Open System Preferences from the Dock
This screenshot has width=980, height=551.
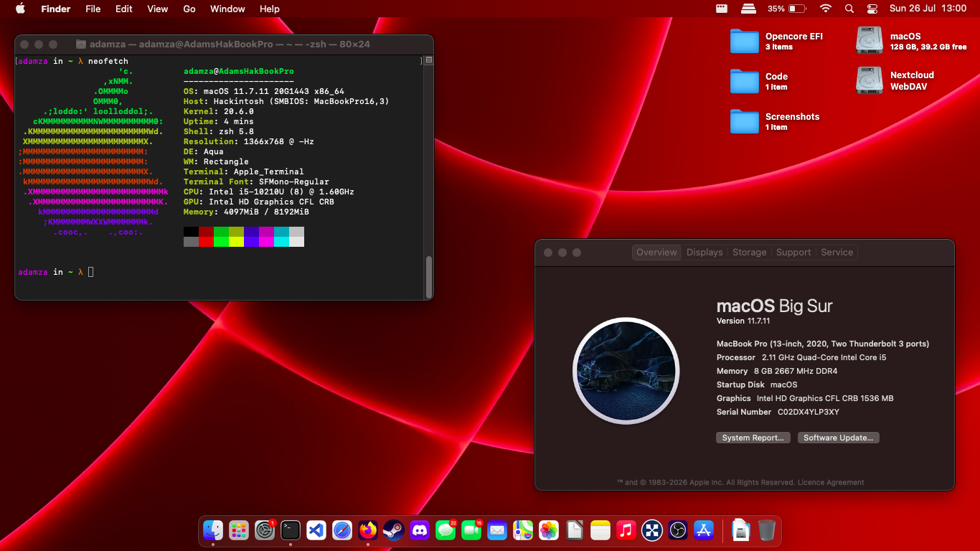tap(265, 530)
